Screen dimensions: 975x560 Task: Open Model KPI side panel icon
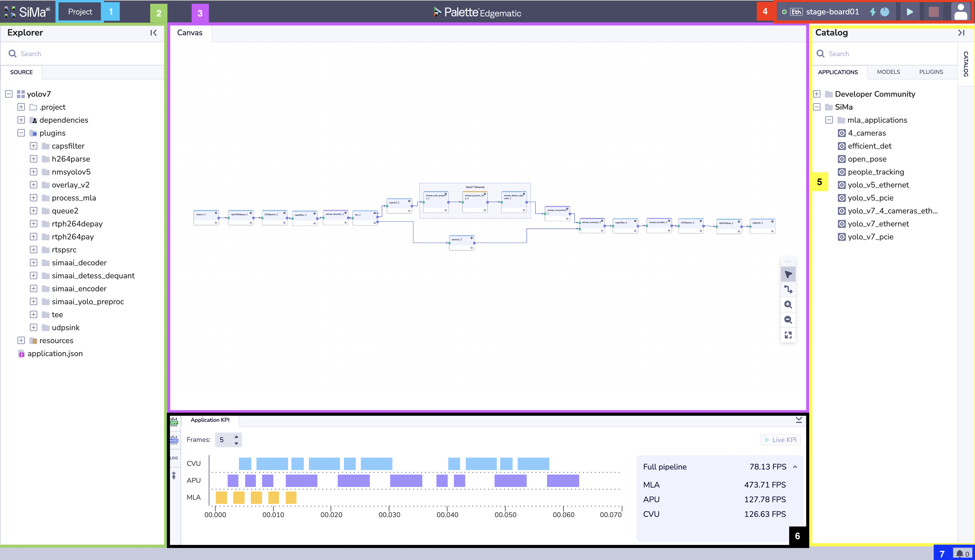click(174, 439)
